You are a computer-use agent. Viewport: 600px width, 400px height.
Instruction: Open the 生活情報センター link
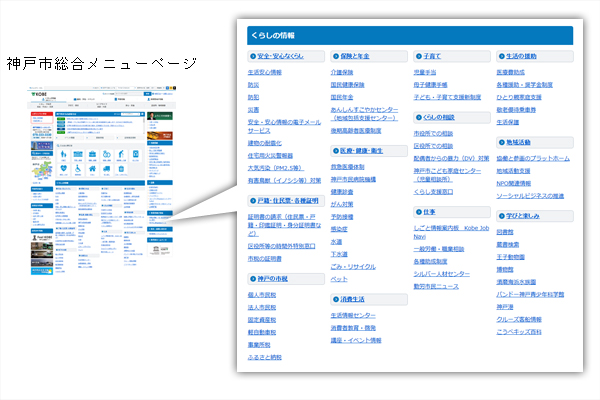coord(353,315)
